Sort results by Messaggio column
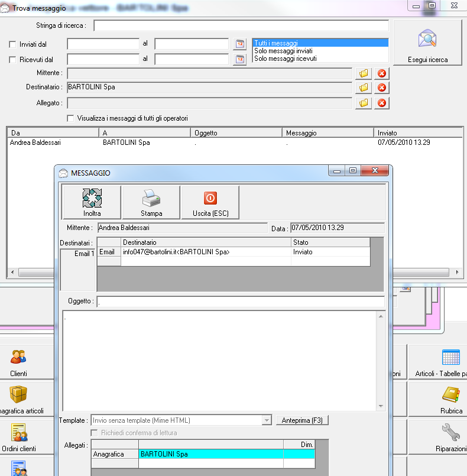This screenshot has width=467, height=476. (328, 133)
